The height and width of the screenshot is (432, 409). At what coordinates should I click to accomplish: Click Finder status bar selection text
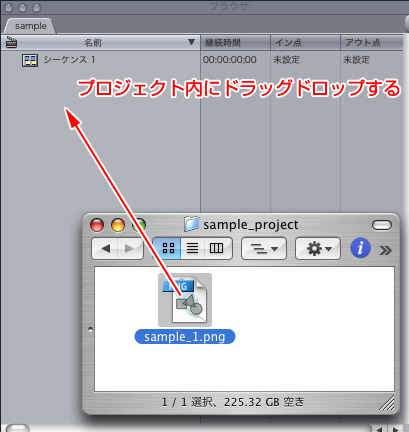[x=233, y=402]
